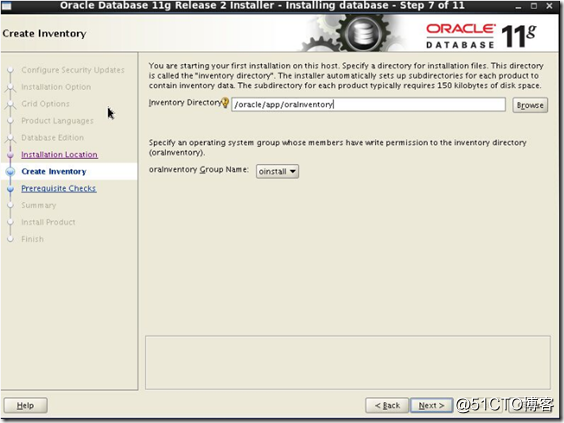Screen dimensions: 564x423
Task: Click the Database Edition step label
Action: click(53, 137)
